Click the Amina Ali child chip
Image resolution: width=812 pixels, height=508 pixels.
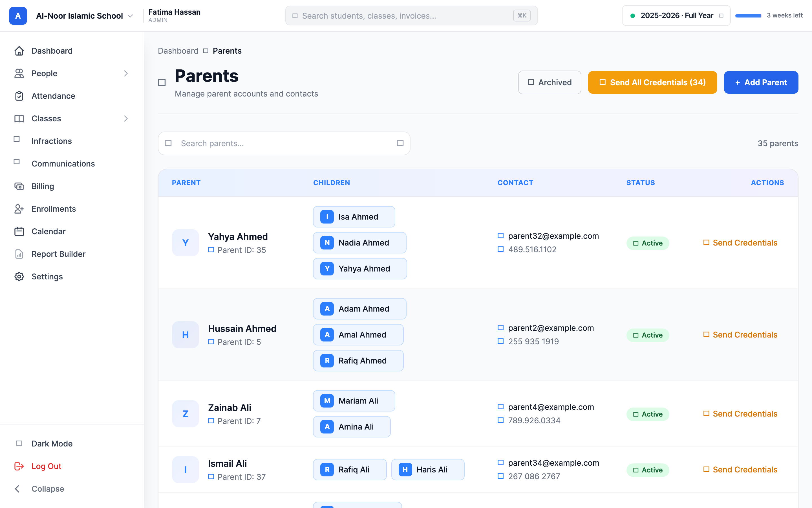tap(352, 427)
